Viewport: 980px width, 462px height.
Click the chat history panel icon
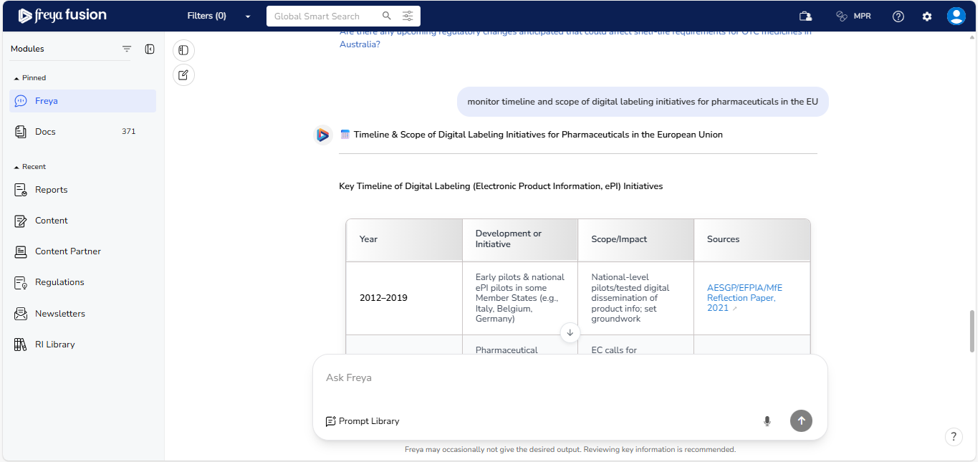point(183,50)
